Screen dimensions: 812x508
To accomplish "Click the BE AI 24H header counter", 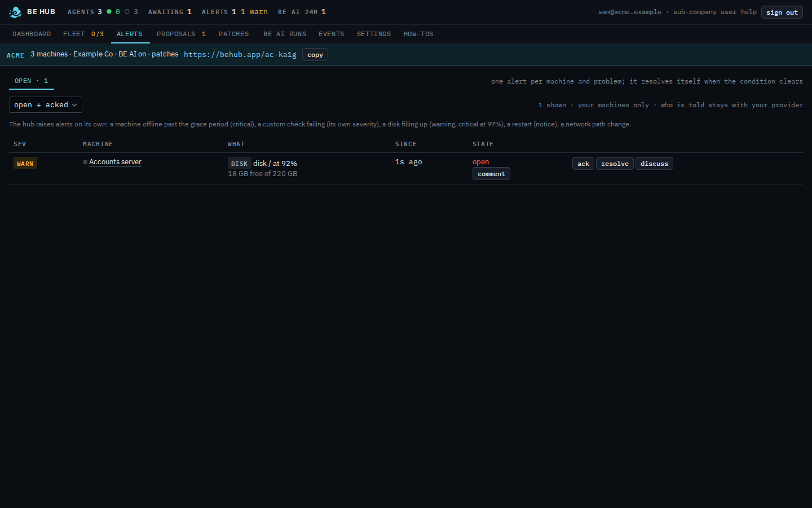I will 302,12.
